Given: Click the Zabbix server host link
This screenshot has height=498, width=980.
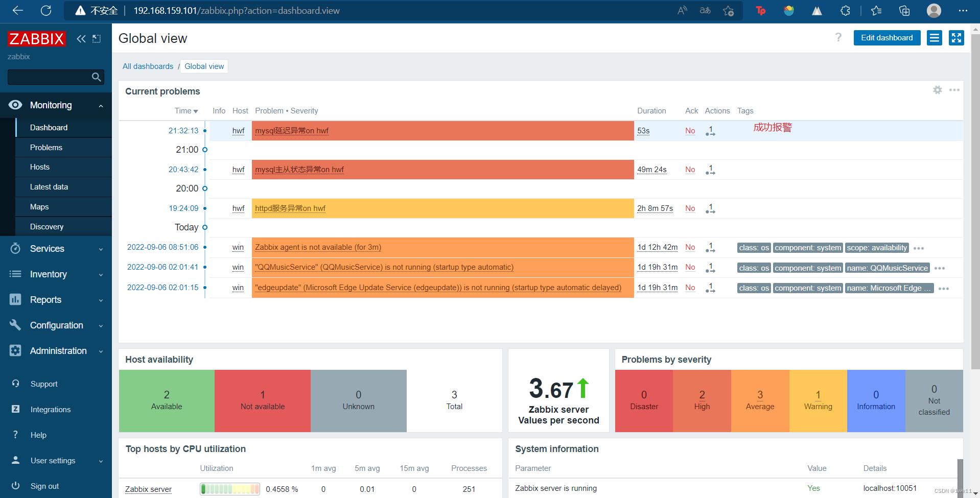Looking at the screenshot, I should 148,489.
